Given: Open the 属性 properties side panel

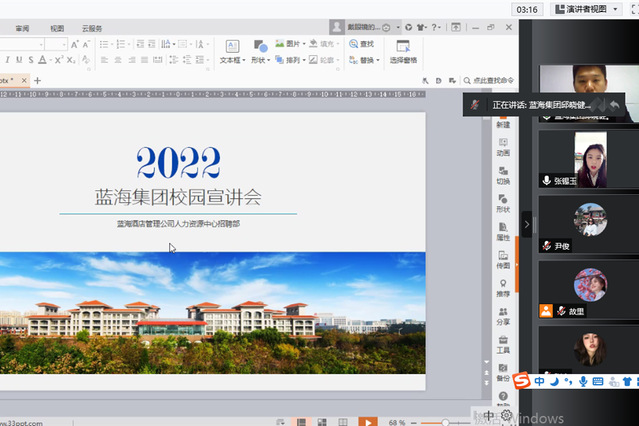Looking at the screenshot, I should coord(503,232).
